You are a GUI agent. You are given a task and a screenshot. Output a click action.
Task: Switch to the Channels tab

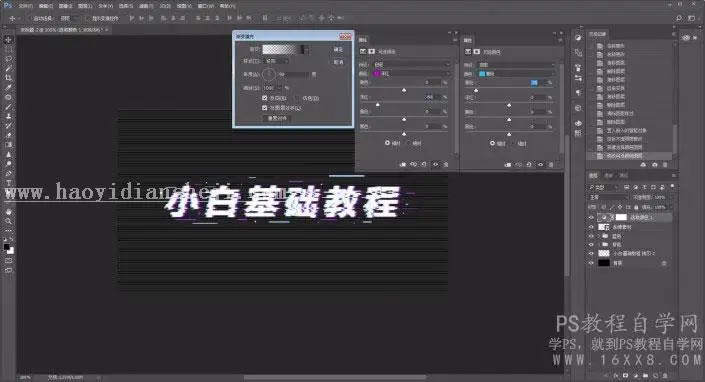(608, 175)
